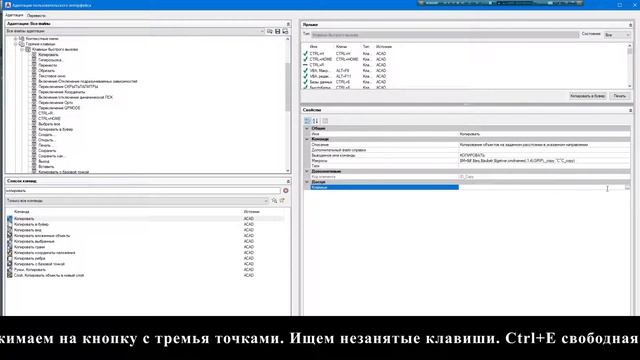Select Копировать выбранные in command list
The width and height of the screenshot is (640, 360).
(34, 242)
